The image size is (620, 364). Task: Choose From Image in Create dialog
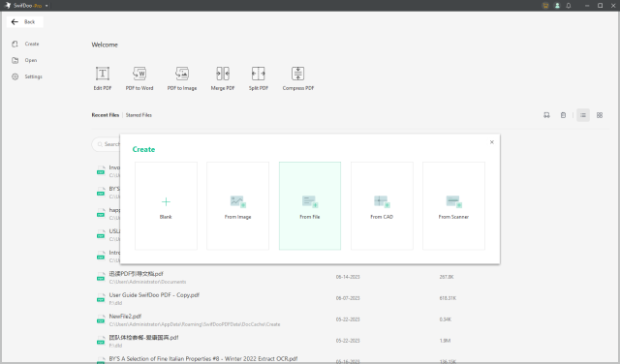(237, 206)
